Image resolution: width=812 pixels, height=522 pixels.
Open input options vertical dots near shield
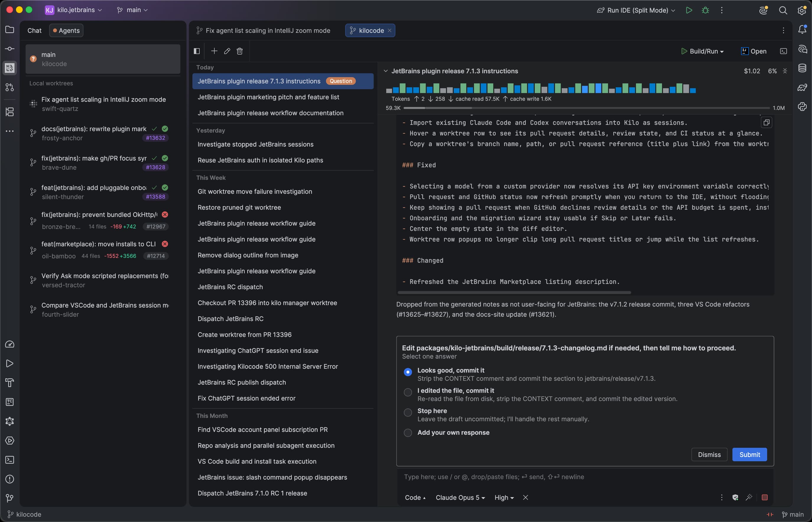point(722,497)
